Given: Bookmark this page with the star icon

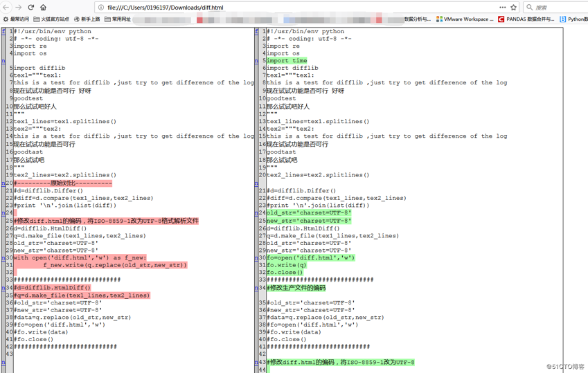Looking at the screenshot, I should click(x=513, y=7).
